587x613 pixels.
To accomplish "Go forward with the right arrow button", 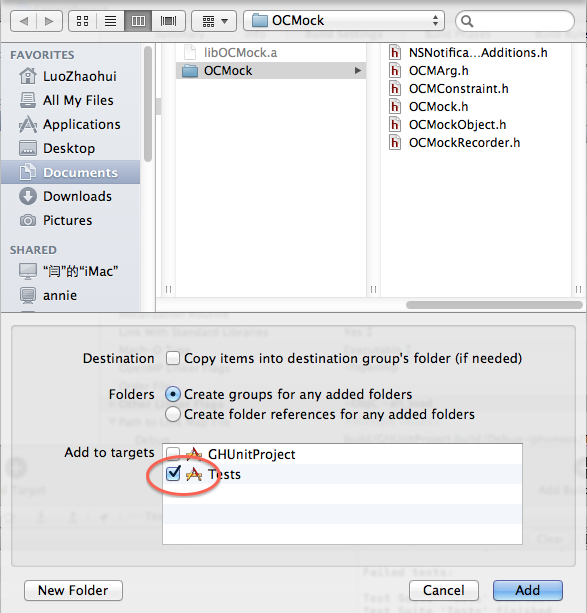I will (x=49, y=21).
